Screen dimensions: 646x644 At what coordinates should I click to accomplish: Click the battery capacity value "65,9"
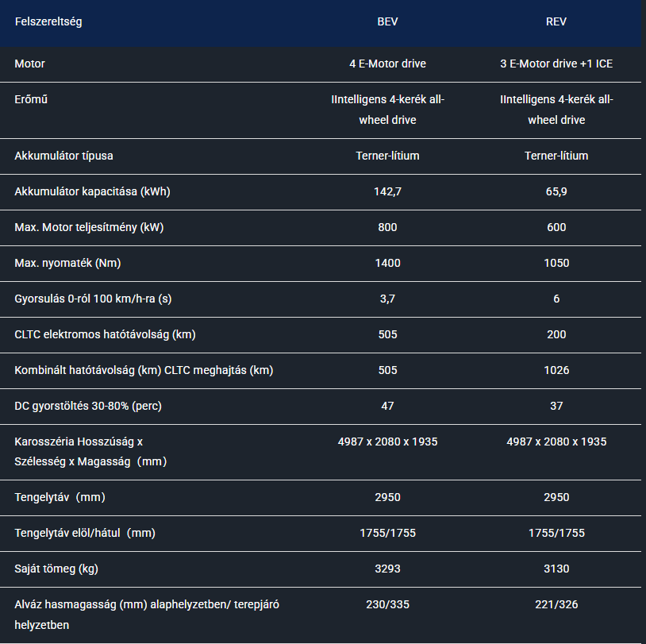[x=556, y=191]
